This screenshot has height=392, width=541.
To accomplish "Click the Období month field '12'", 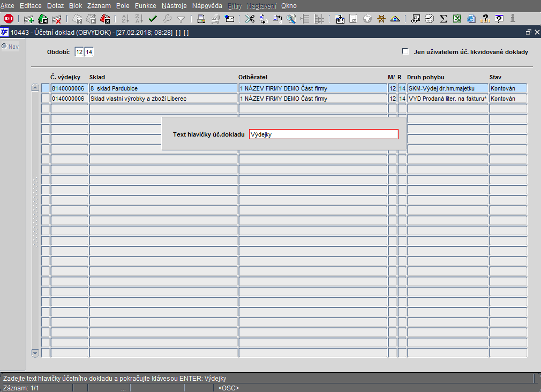I will (79, 52).
